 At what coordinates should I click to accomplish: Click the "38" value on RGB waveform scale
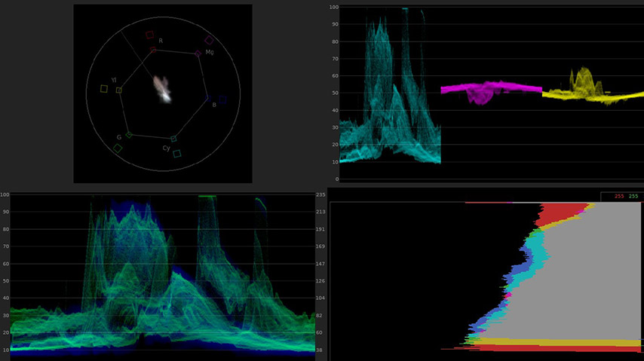coord(319,350)
